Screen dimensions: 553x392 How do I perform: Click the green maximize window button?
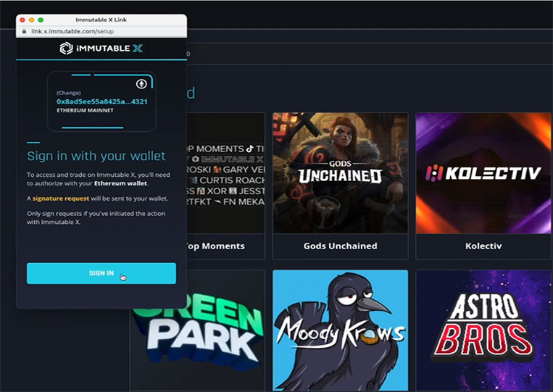41,20
